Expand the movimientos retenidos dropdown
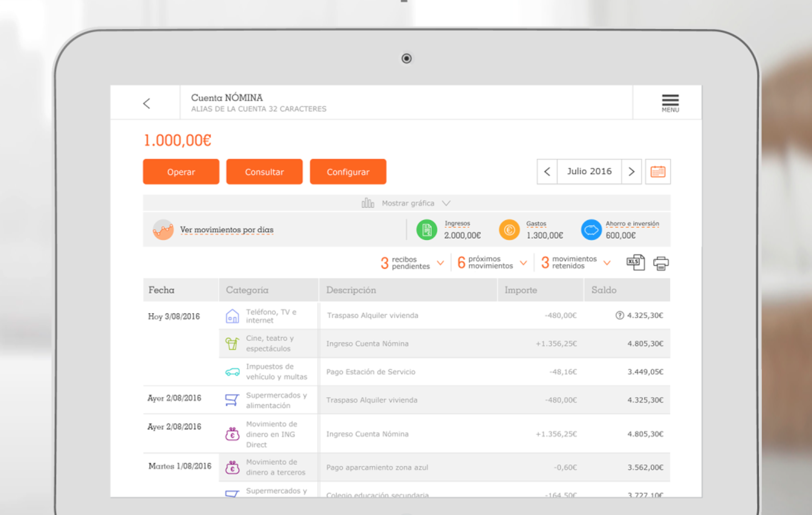 point(607,263)
